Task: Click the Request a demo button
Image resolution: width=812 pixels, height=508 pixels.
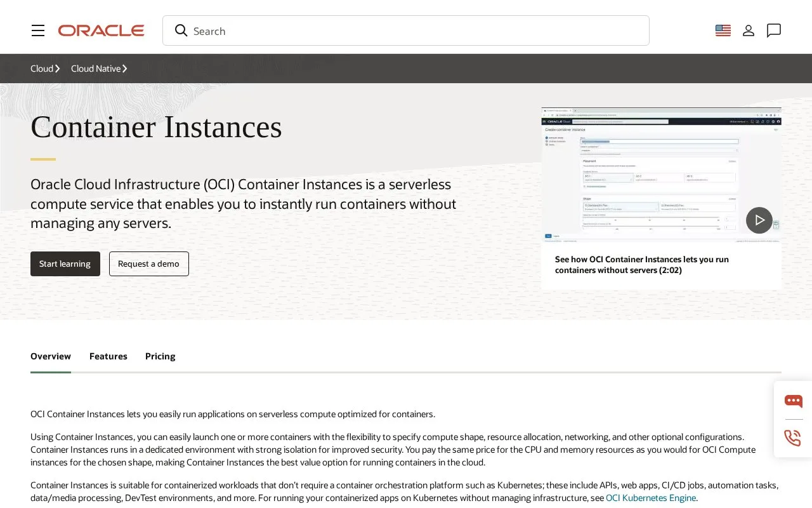Action: pos(149,264)
